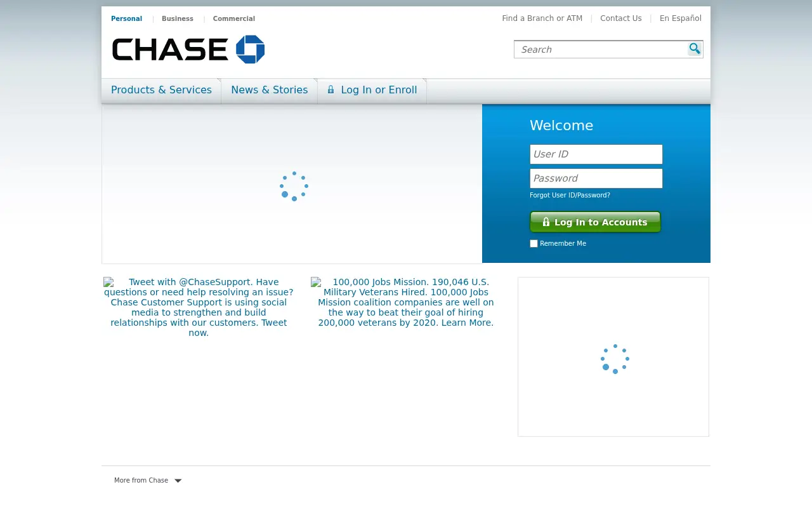
Task: Click the Log In to Accounts button
Action: click(x=595, y=222)
